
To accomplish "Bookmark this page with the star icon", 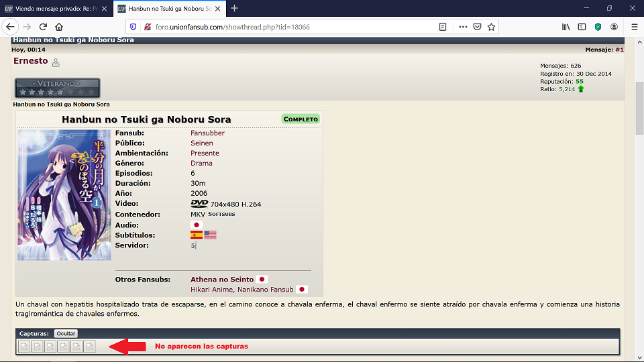I will (x=491, y=27).
